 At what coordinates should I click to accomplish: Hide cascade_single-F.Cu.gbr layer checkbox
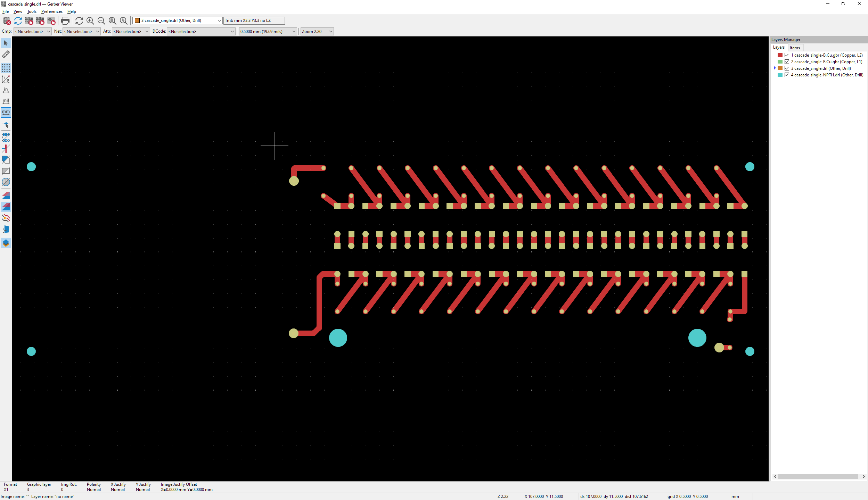787,62
